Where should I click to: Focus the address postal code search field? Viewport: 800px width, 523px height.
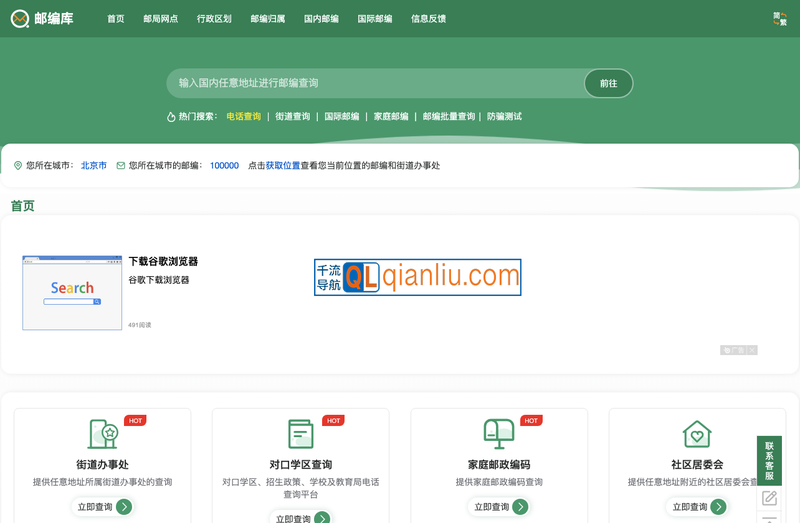pyautogui.click(x=376, y=83)
